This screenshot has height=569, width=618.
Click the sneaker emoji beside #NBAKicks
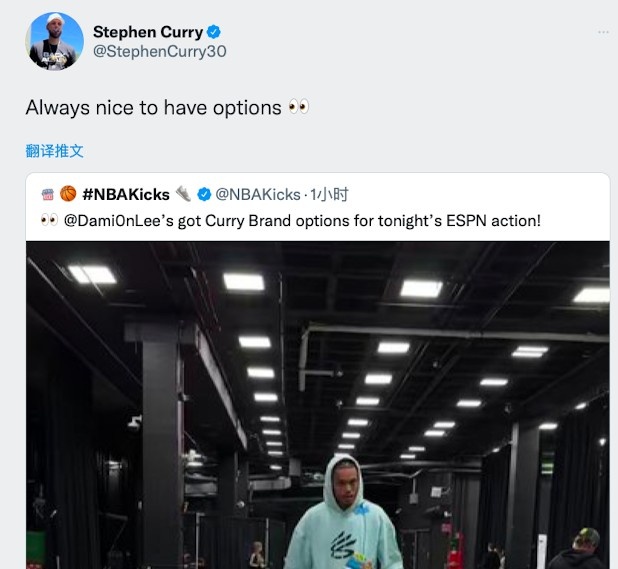[x=183, y=194]
